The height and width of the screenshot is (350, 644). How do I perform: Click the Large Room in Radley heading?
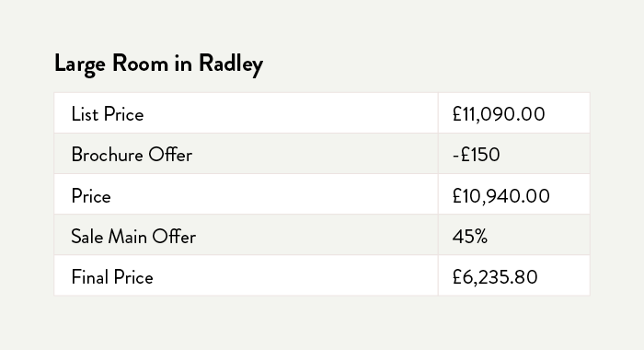158,64
